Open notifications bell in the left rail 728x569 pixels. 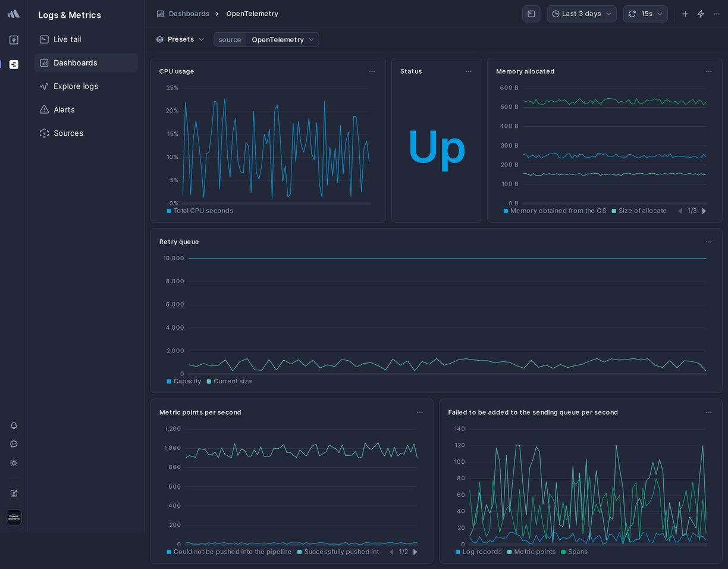coord(14,426)
